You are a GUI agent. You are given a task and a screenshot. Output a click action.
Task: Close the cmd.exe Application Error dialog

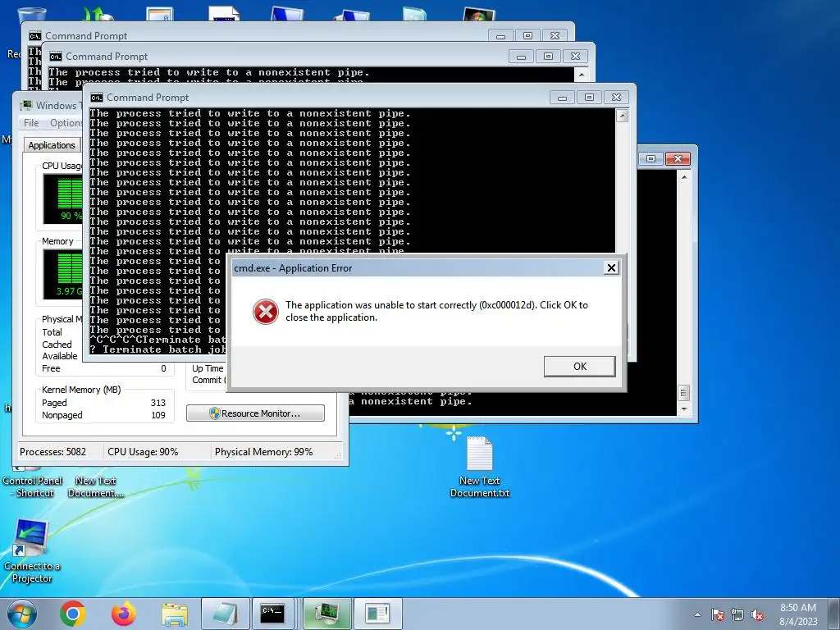[x=611, y=268]
